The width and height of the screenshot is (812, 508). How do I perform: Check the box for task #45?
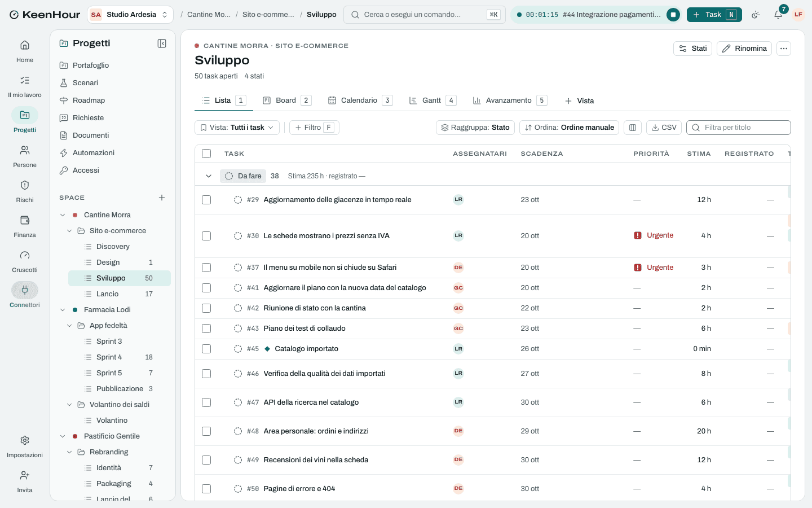[x=206, y=349]
